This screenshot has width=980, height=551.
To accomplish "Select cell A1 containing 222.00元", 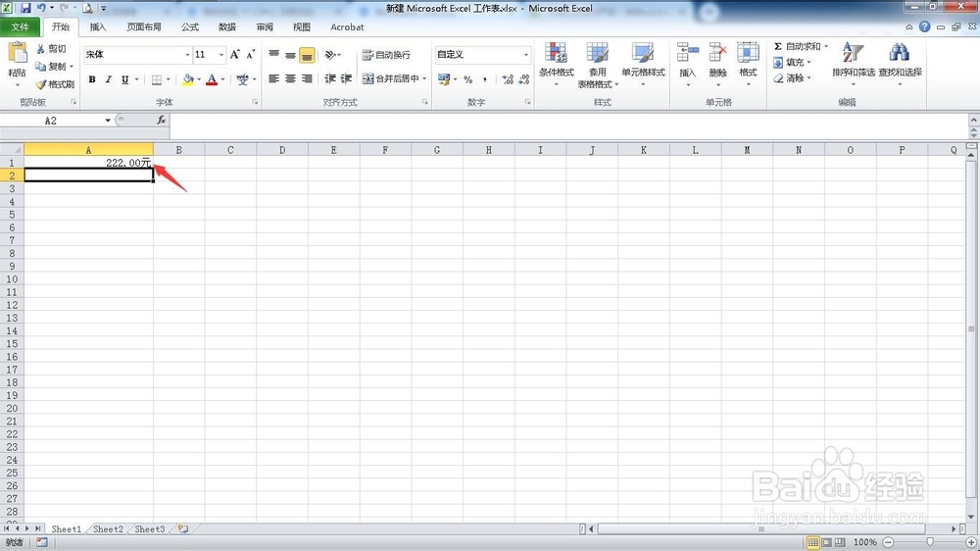I will (89, 163).
